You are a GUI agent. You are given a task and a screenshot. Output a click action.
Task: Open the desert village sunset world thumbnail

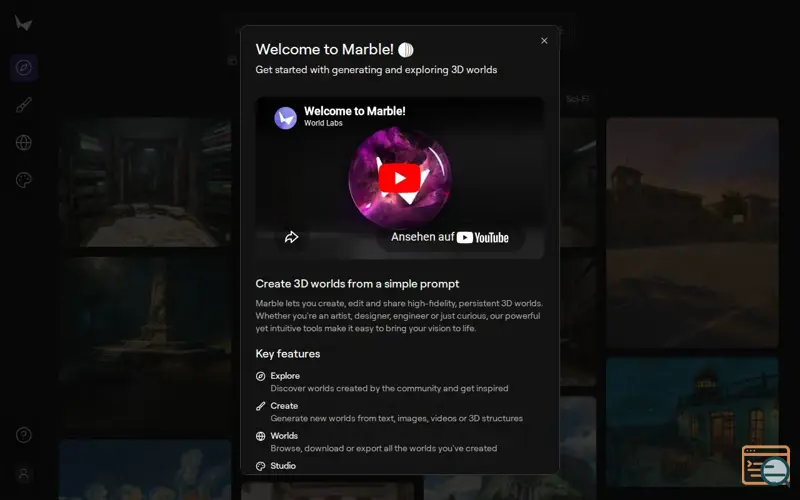pyautogui.click(x=692, y=233)
